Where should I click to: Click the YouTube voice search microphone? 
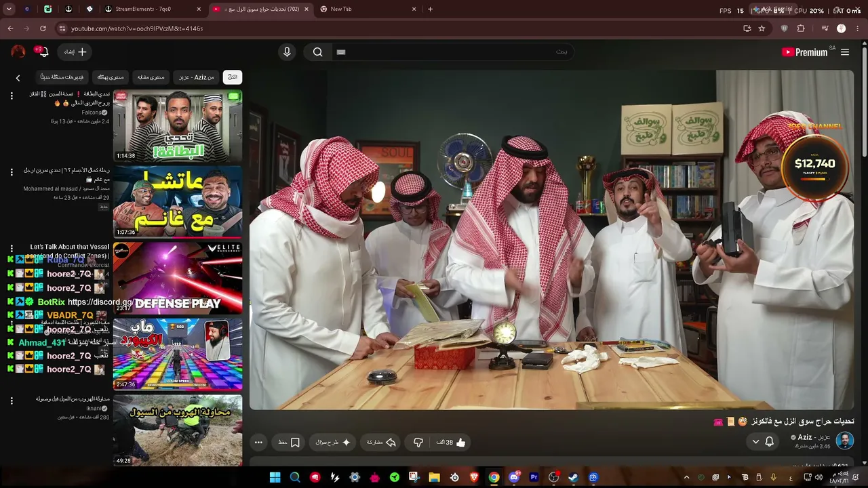pyautogui.click(x=287, y=52)
